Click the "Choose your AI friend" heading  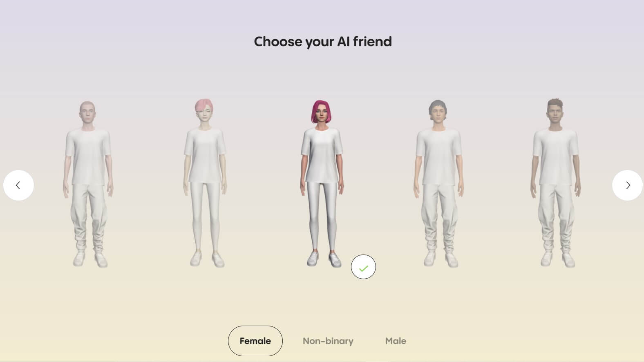click(323, 42)
